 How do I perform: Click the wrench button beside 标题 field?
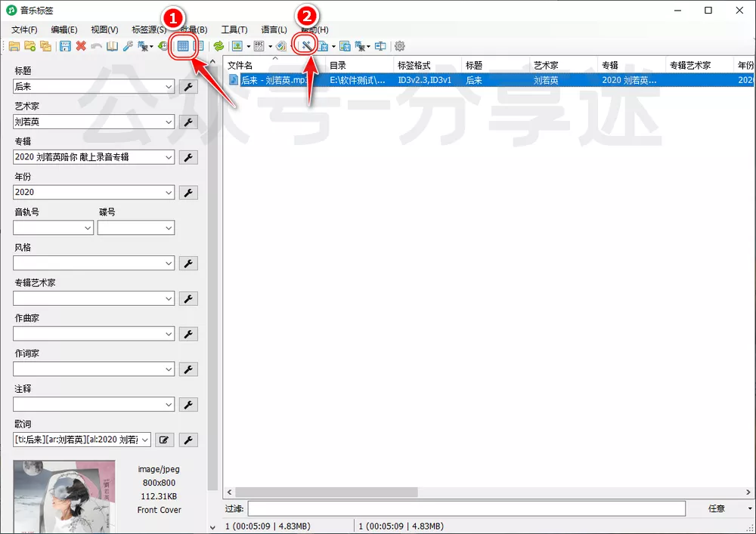pos(188,86)
